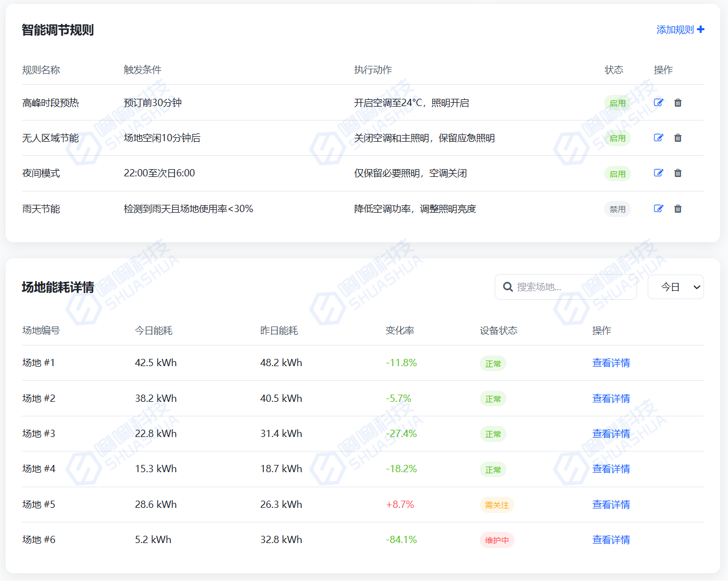
Task: Delete the 无人区域节能 rule
Action: (x=678, y=138)
